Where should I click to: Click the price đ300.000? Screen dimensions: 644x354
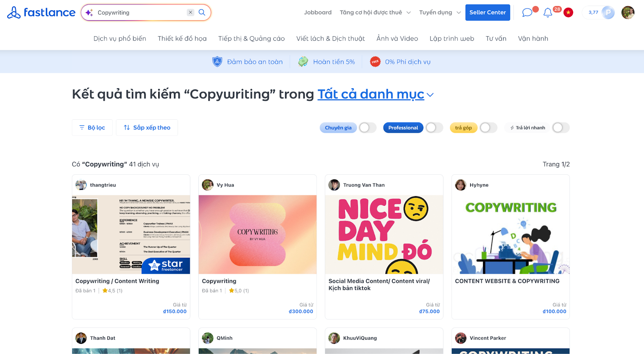[301, 311]
